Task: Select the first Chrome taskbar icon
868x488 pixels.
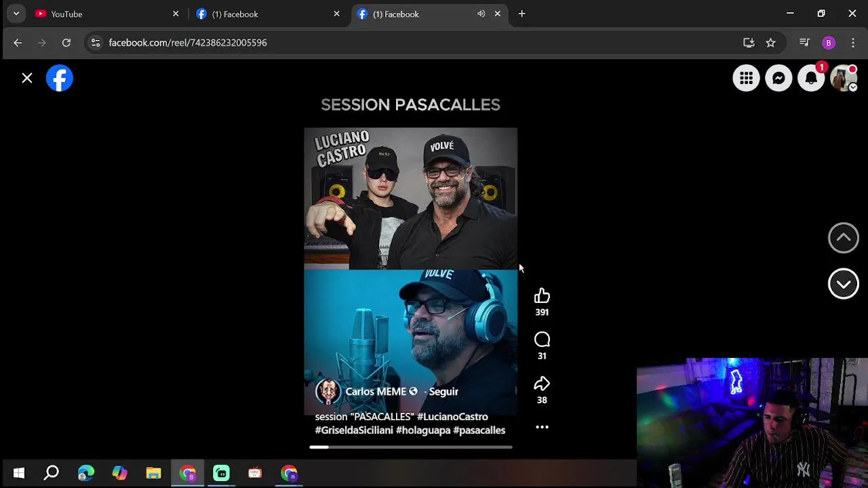Action: point(188,473)
